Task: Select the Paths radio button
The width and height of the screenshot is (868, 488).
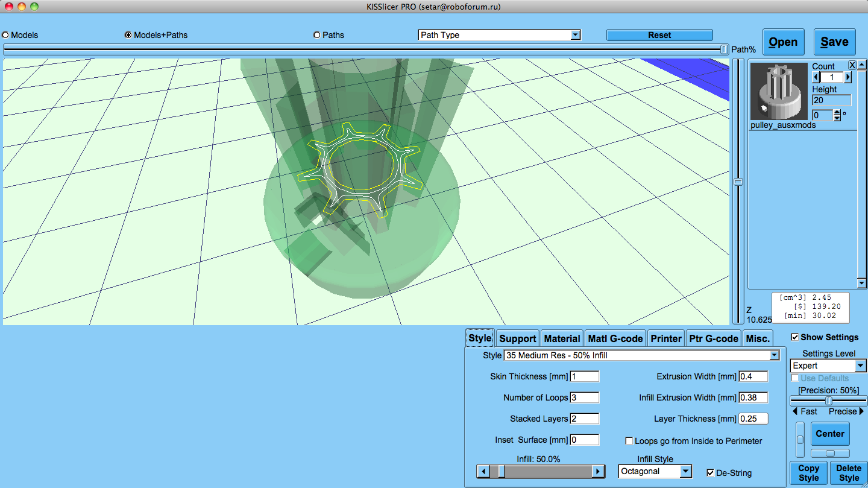Action: pyautogui.click(x=317, y=35)
